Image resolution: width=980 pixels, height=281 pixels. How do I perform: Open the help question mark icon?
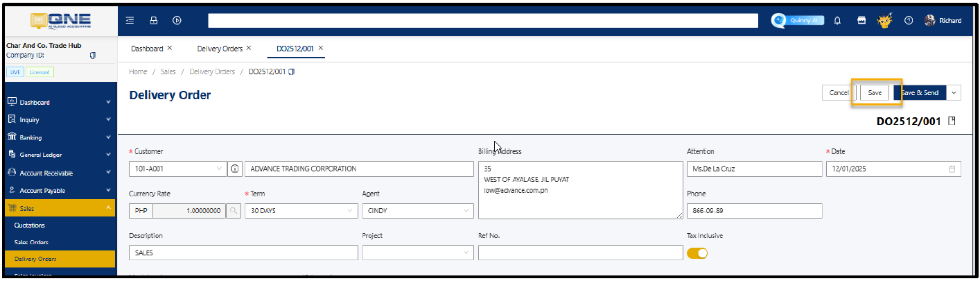[908, 21]
